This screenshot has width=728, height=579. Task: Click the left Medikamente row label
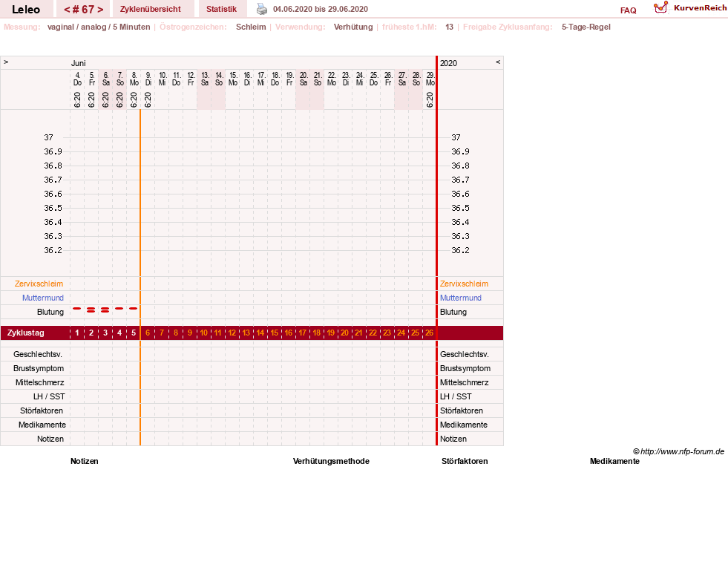pos(42,425)
